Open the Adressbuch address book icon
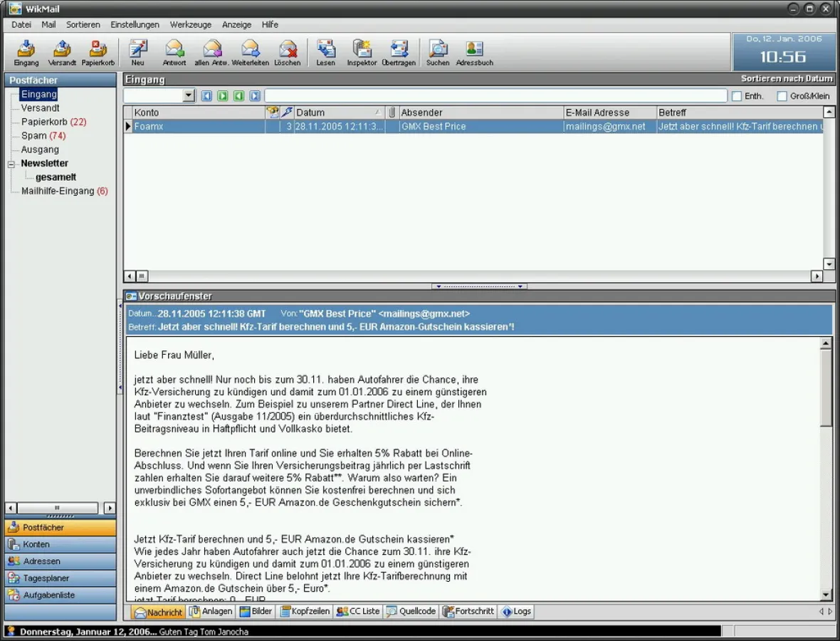 click(474, 50)
